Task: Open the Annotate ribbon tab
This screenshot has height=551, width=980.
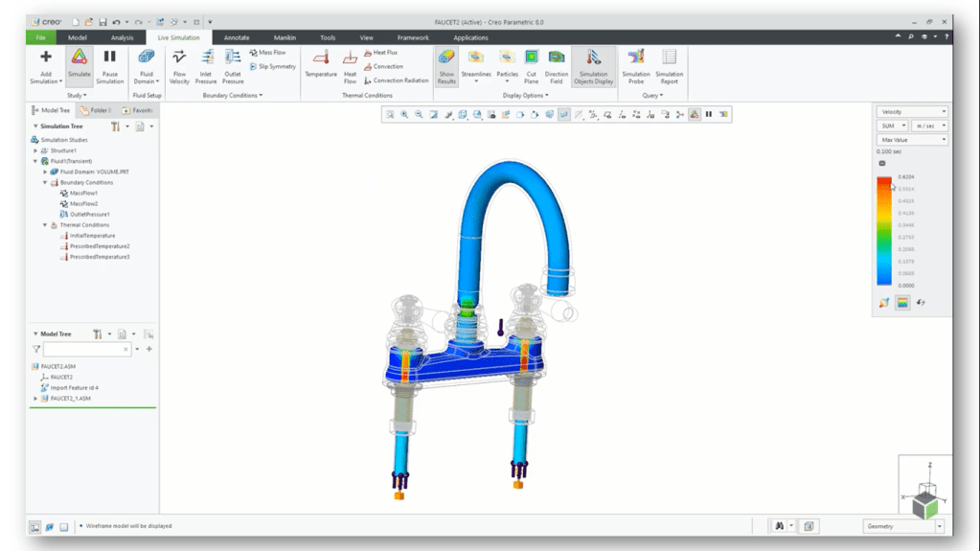Action: coord(237,37)
